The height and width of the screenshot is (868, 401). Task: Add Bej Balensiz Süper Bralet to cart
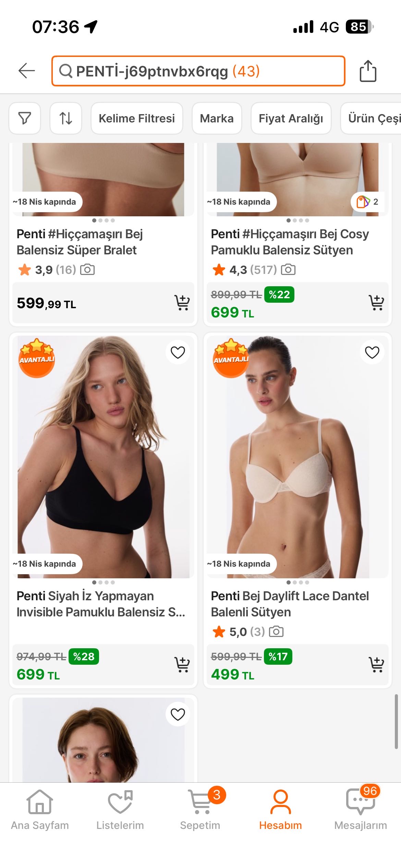182,303
